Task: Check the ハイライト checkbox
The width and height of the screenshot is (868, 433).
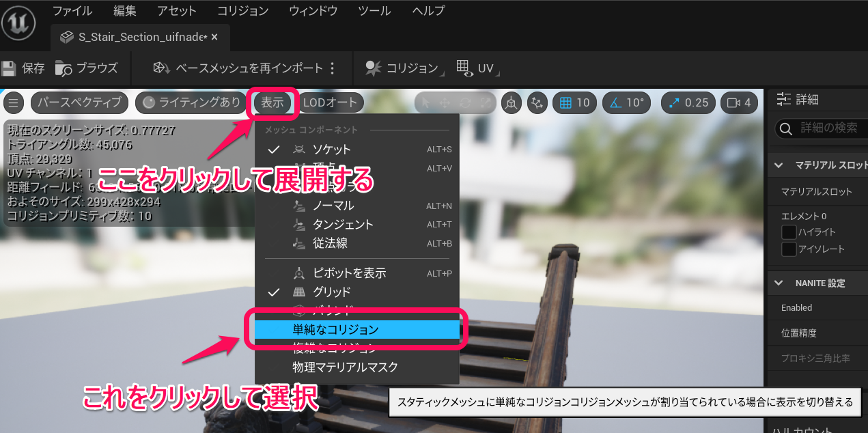Action: point(789,232)
